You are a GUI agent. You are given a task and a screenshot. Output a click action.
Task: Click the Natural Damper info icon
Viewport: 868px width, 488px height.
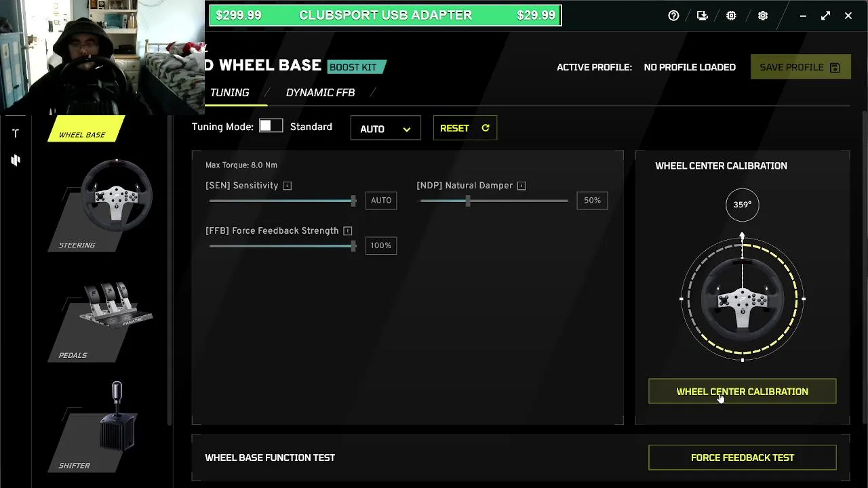tap(521, 186)
